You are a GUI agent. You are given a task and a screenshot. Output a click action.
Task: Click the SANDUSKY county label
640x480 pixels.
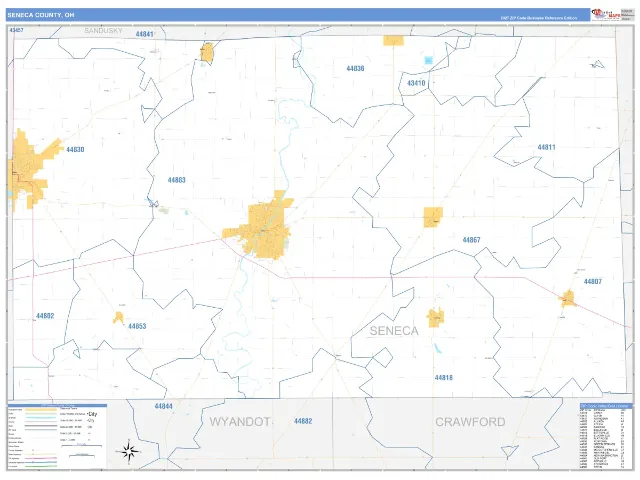pyautogui.click(x=103, y=31)
